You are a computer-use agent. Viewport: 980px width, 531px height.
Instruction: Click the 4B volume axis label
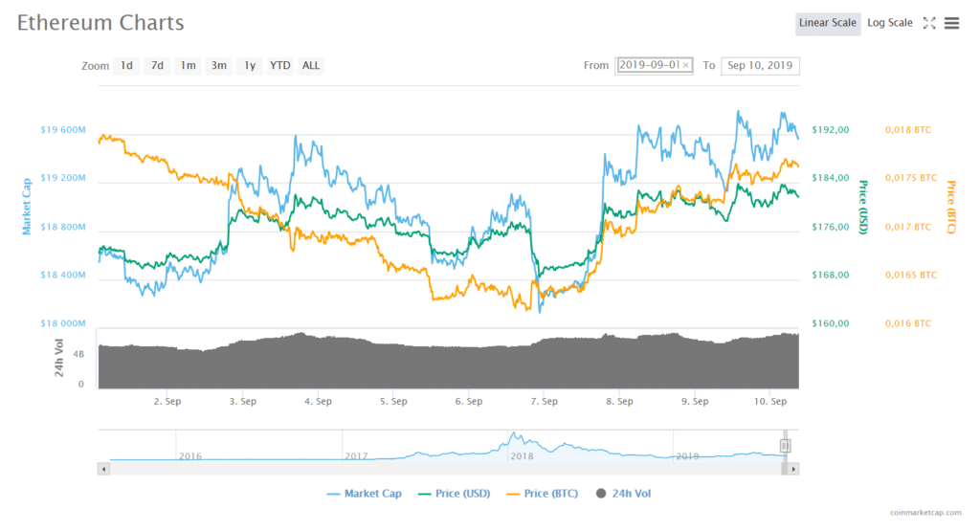click(78, 354)
